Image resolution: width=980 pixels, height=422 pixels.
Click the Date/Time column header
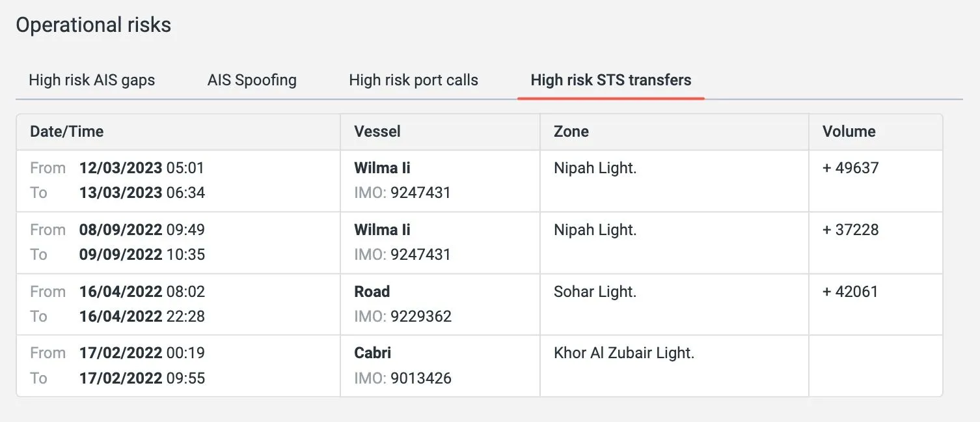pos(66,132)
